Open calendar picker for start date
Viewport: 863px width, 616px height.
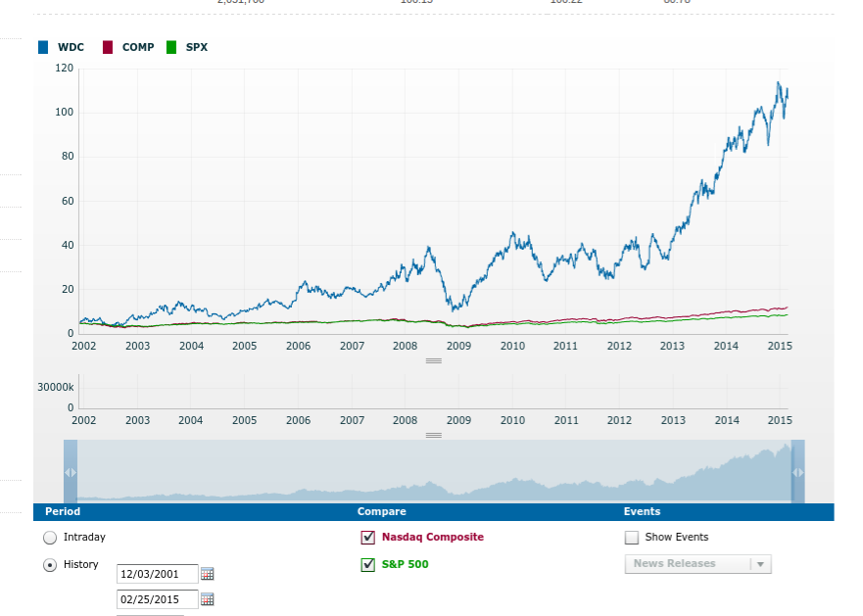click(207, 574)
